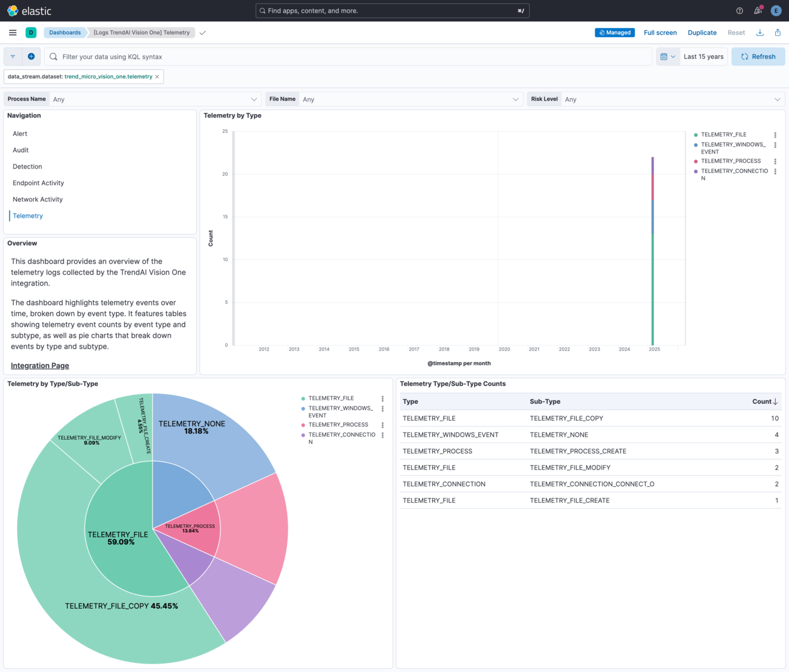Navigate to Endpoint Activity dashboard
This screenshot has width=789, height=672.
[x=38, y=183]
